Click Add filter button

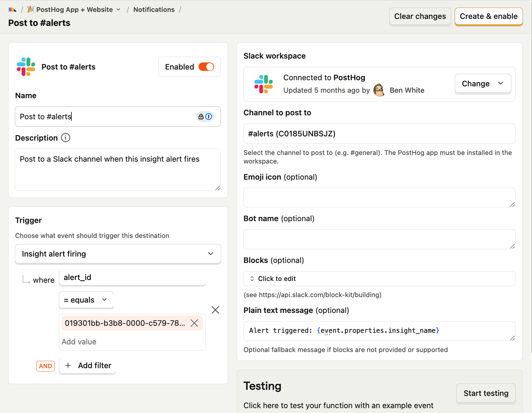pyautogui.click(x=87, y=365)
